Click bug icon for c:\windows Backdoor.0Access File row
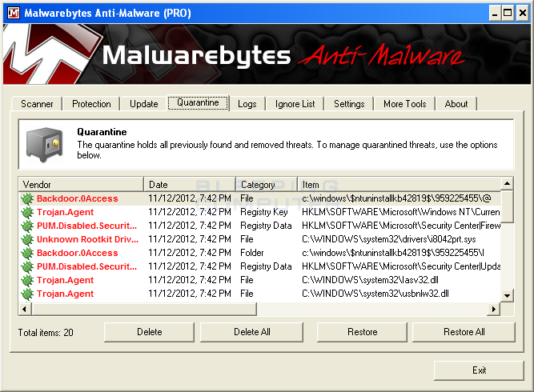The height and width of the screenshot is (392, 534). 27,198
